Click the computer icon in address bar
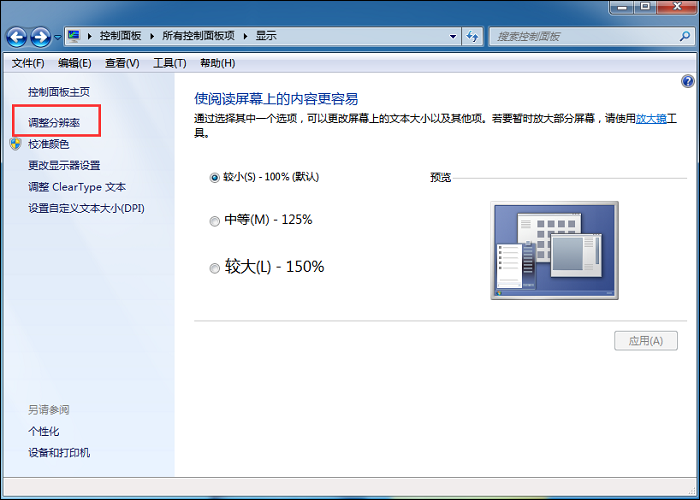 pyautogui.click(x=74, y=36)
